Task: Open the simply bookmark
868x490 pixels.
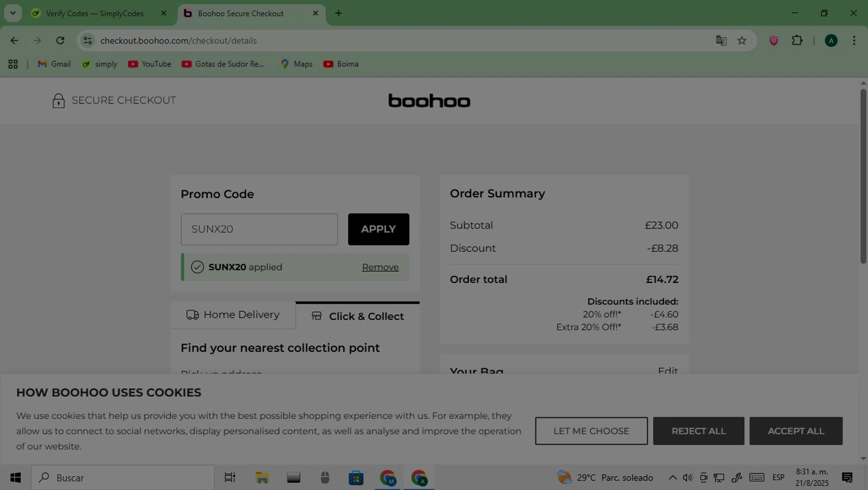Action: point(100,64)
